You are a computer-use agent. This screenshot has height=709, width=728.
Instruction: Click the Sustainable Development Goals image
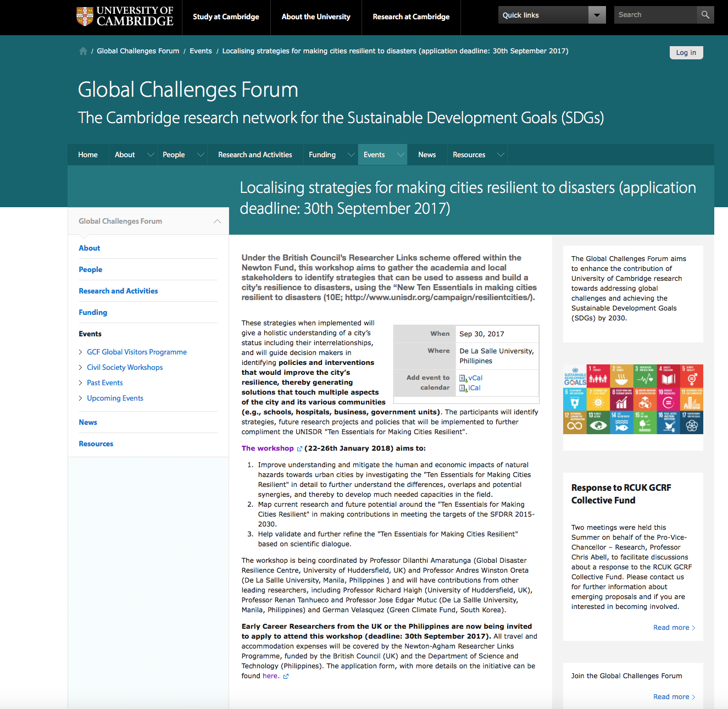tap(633, 399)
